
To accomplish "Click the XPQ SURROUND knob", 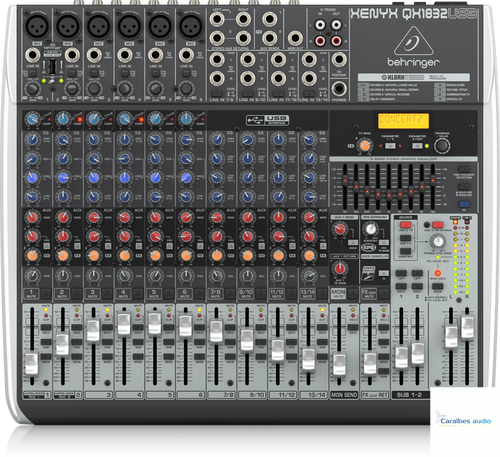I will [370, 229].
